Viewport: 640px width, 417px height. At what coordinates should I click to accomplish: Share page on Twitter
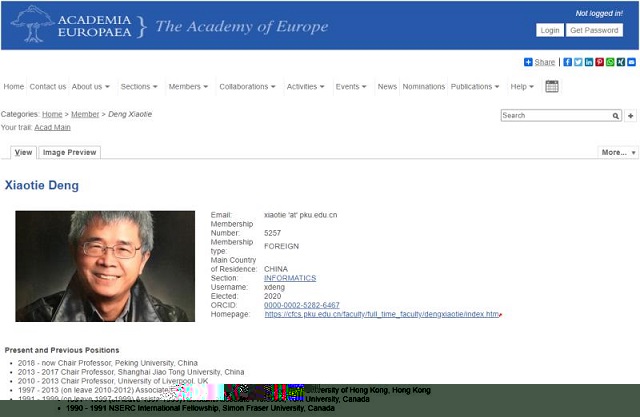point(578,62)
